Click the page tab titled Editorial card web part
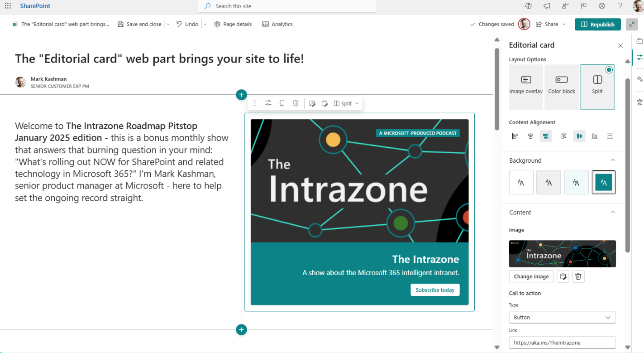The image size is (644, 353). pyautogui.click(x=61, y=24)
